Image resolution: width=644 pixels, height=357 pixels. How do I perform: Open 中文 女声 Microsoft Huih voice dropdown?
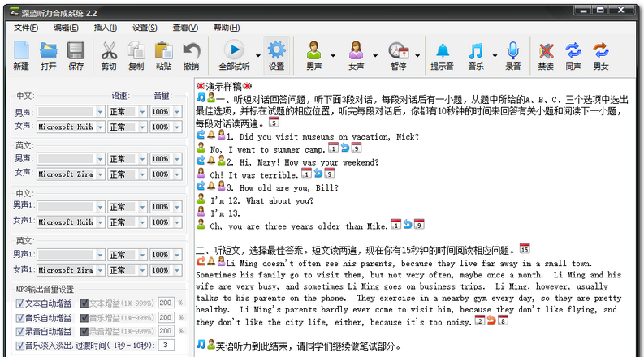point(100,127)
